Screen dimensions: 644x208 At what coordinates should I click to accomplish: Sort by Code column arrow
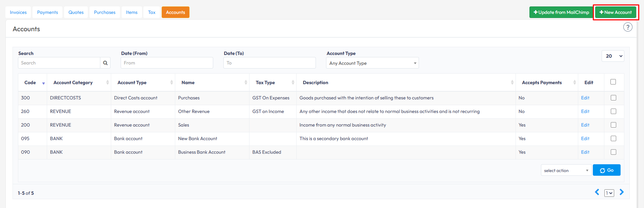[x=43, y=83]
